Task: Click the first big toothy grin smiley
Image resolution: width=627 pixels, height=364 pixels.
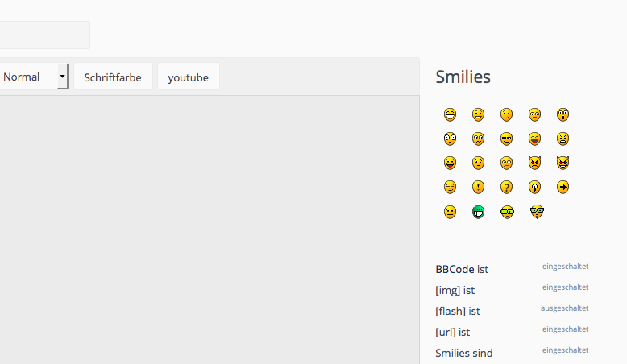Action: click(x=450, y=114)
